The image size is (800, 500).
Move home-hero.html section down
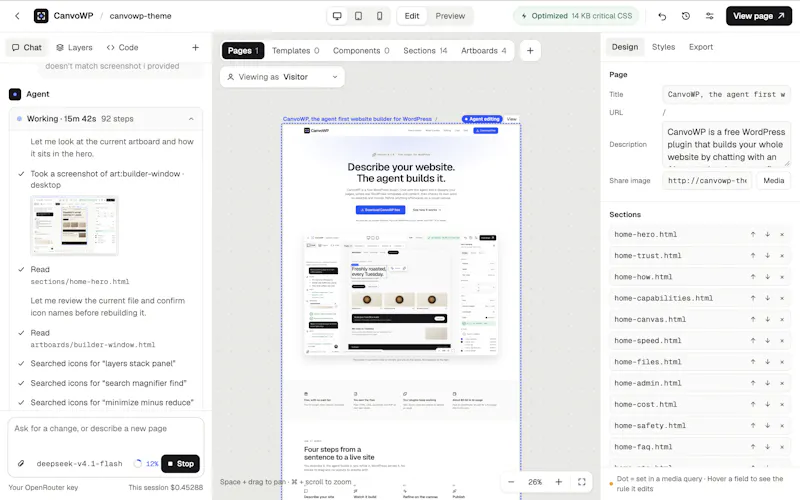767,234
